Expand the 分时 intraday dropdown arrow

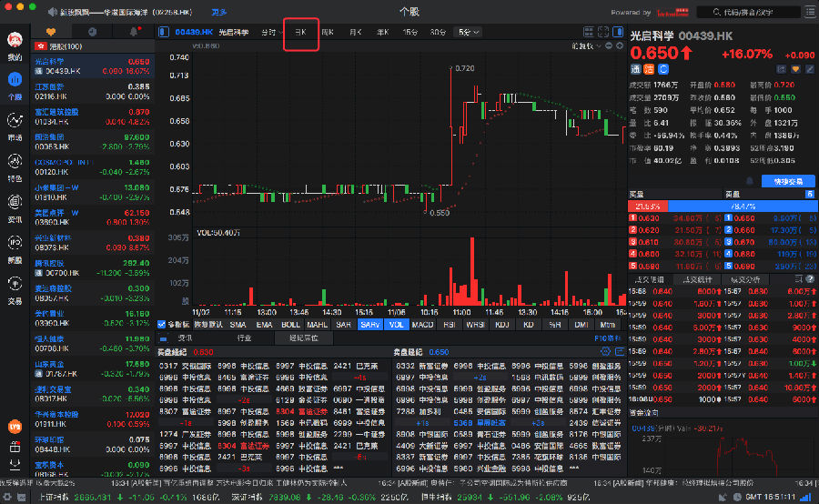(x=281, y=33)
